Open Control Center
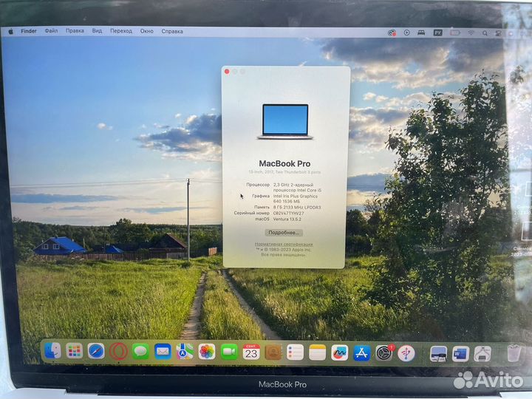Image resolution: width=532 pixels, height=399 pixels. pos(499,33)
